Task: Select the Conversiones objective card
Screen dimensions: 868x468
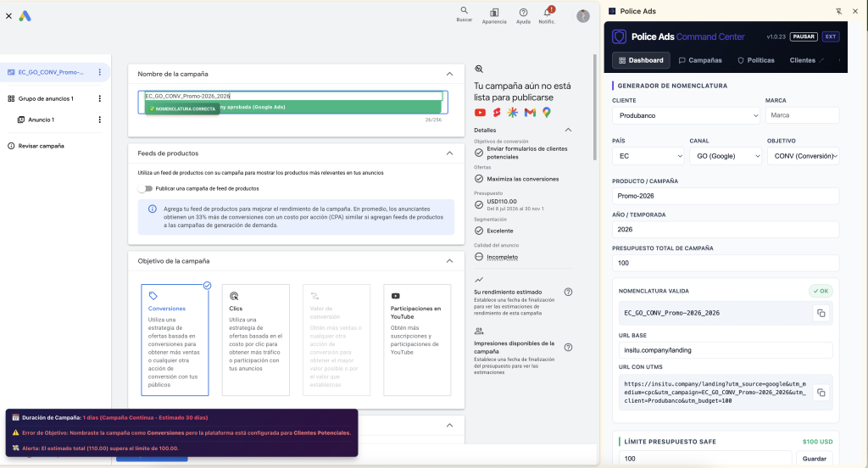Action: 175,339
